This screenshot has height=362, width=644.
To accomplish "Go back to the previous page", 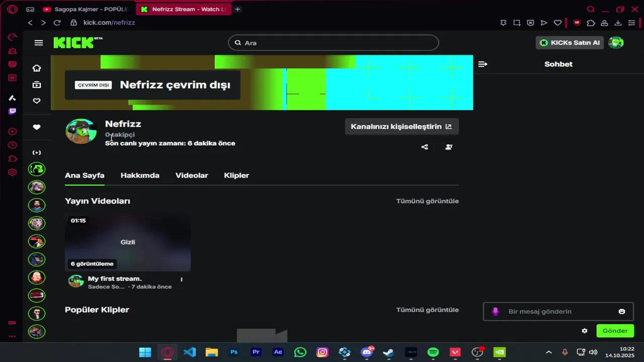I will click(x=30, y=23).
